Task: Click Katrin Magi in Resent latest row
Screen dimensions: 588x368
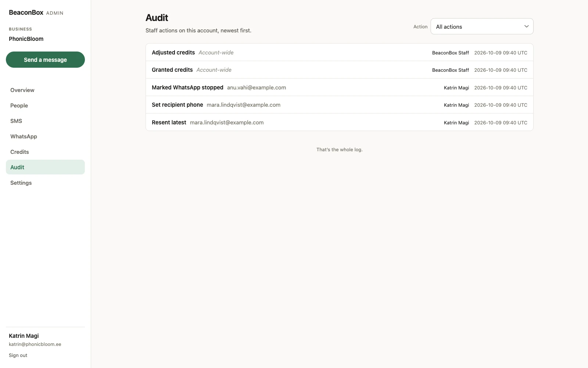Action: coord(456,123)
